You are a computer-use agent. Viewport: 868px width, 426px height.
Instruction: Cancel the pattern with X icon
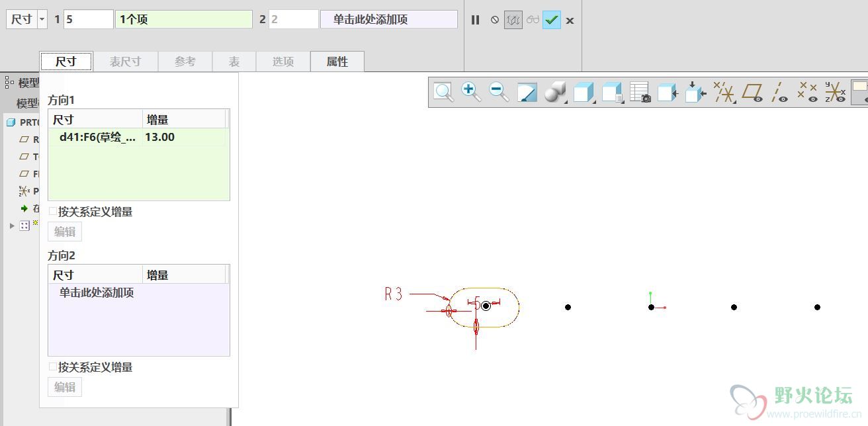(x=570, y=21)
